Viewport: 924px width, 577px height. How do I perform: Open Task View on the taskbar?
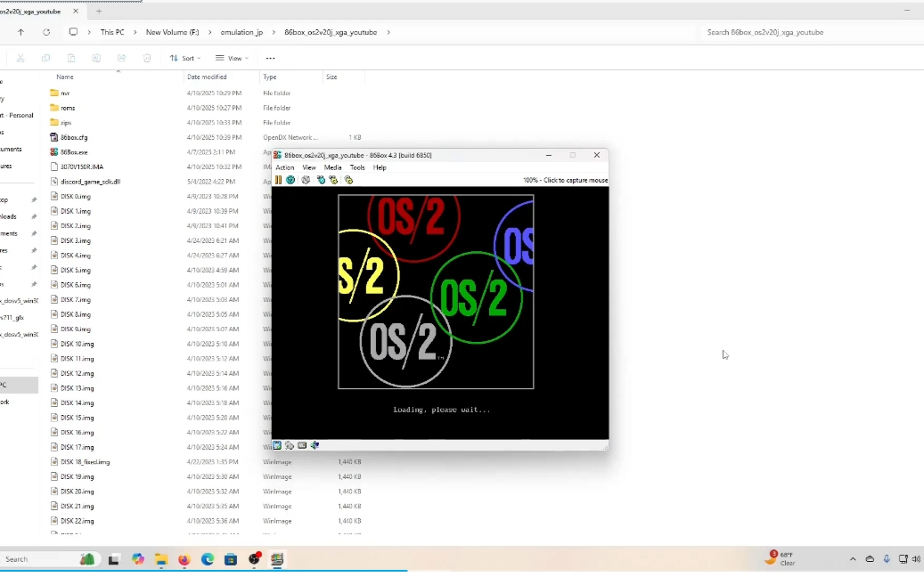tap(114, 559)
